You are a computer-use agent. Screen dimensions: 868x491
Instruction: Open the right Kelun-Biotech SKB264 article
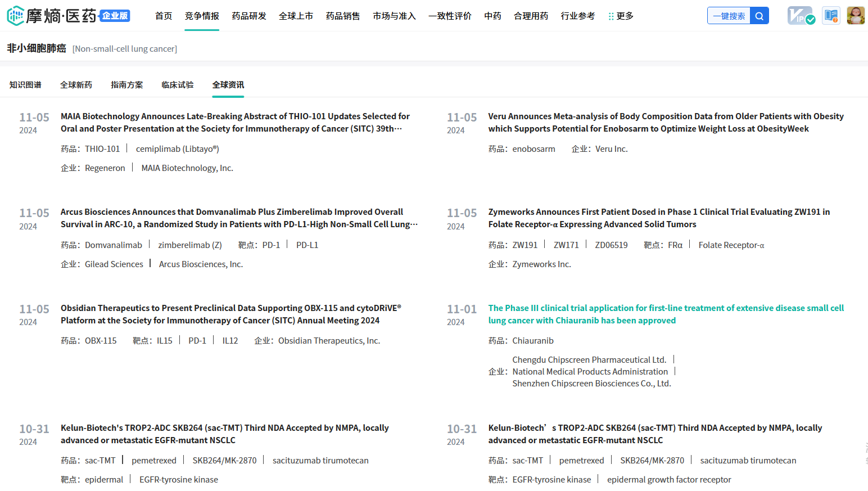click(655, 434)
